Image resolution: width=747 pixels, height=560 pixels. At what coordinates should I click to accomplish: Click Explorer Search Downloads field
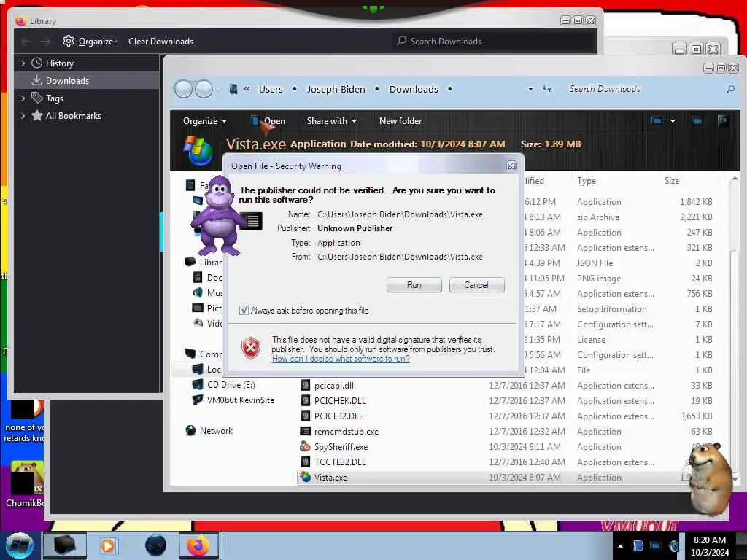[643, 89]
